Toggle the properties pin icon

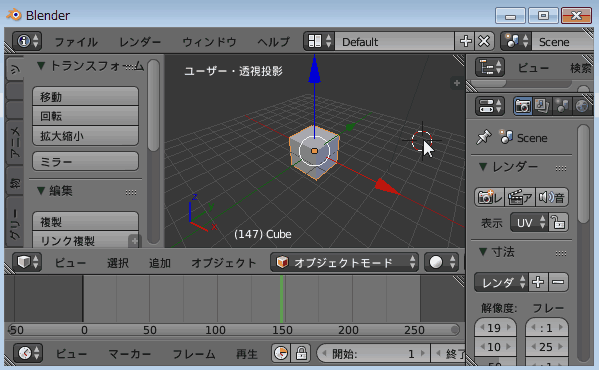(x=484, y=137)
